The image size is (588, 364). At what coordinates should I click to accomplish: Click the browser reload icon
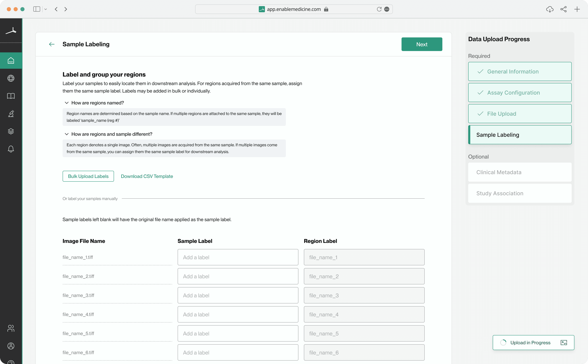379,9
